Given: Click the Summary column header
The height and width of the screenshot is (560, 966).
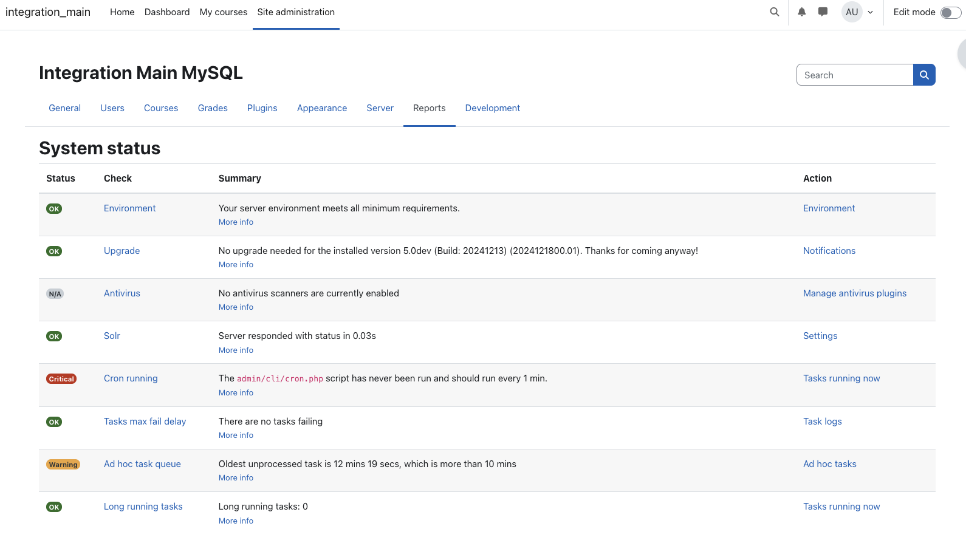Looking at the screenshot, I should pyautogui.click(x=239, y=179).
